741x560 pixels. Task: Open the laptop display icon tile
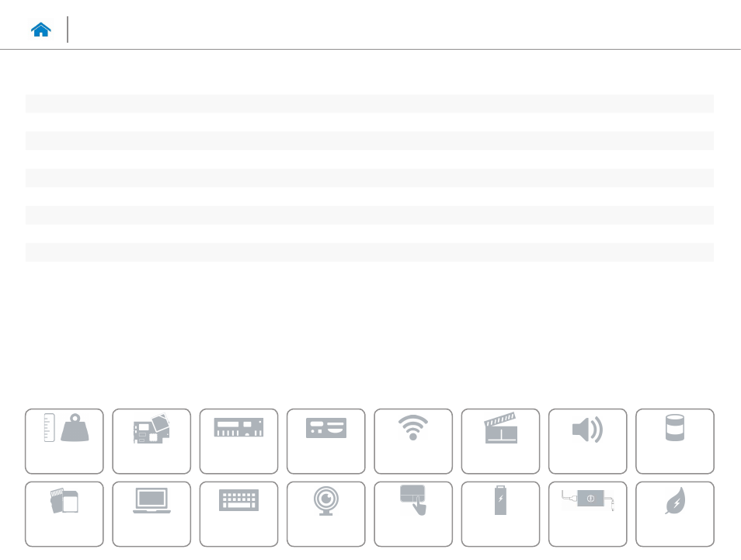point(151,513)
